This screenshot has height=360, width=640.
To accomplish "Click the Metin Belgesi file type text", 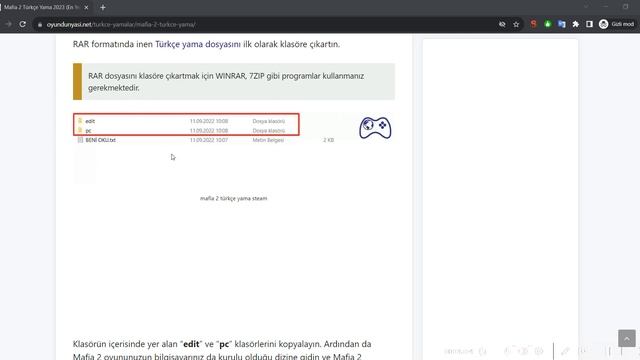I will 268,140.
